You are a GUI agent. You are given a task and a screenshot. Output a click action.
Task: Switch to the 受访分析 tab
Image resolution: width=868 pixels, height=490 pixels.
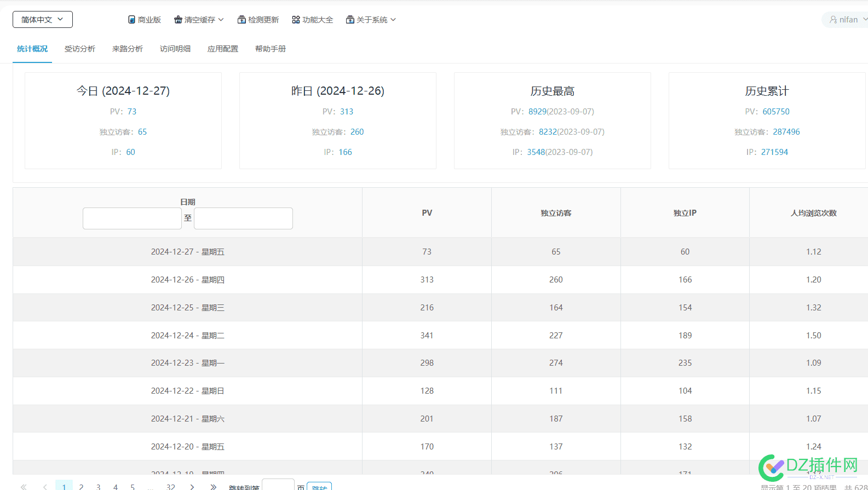(x=80, y=49)
